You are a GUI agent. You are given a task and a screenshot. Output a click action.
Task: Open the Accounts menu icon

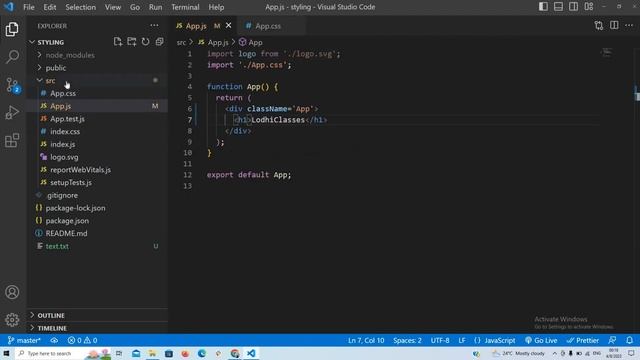[12, 292]
